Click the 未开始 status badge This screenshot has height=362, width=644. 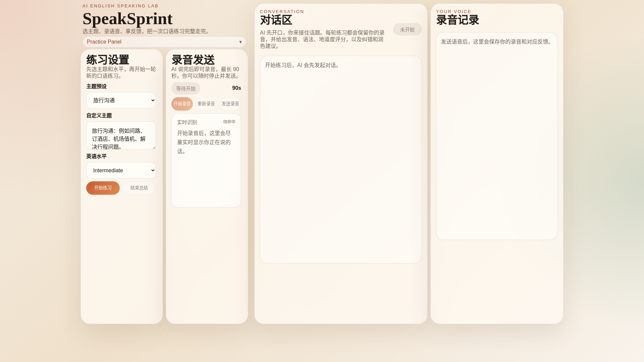(407, 29)
